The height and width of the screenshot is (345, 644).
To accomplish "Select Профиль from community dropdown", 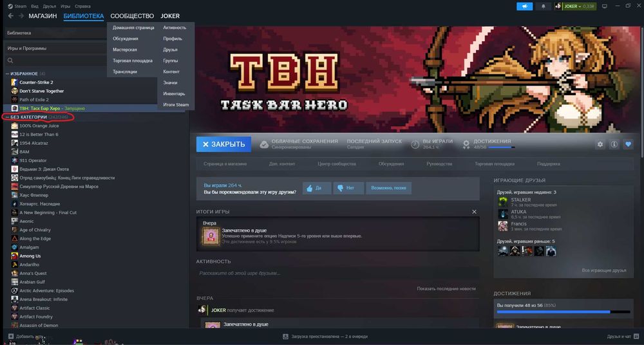I will click(x=173, y=39).
